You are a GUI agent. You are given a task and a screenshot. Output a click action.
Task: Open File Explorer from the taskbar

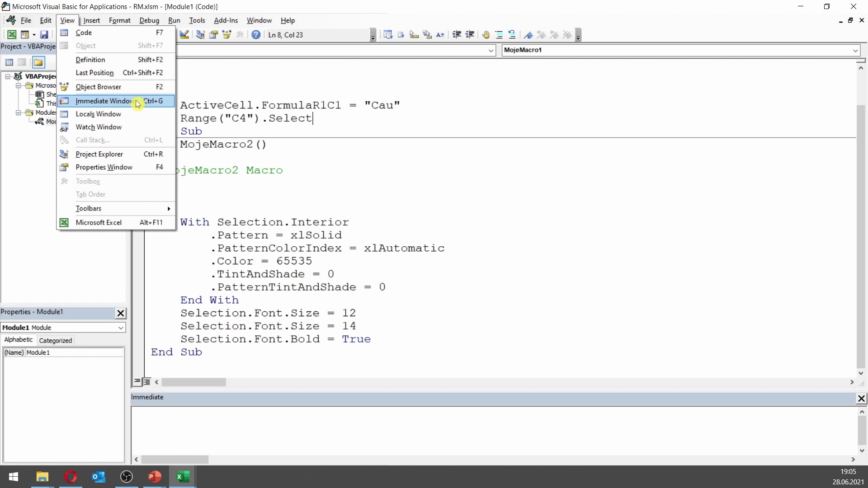coord(42,477)
